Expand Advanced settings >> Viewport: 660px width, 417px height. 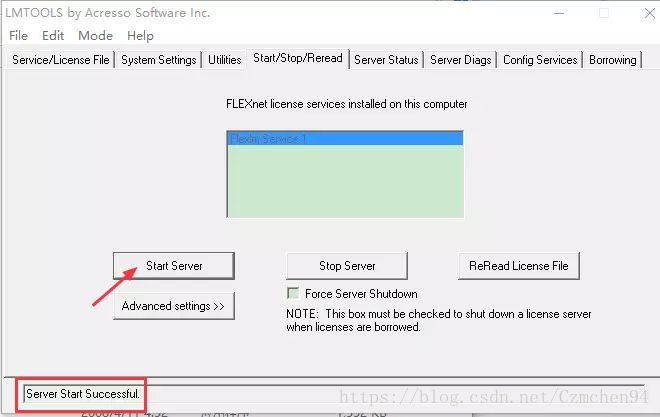[x=174, y=306]
